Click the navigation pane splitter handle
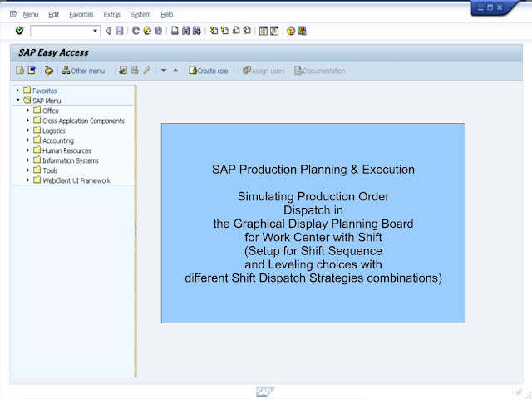532x399 pixels. [x=135, y=231]
